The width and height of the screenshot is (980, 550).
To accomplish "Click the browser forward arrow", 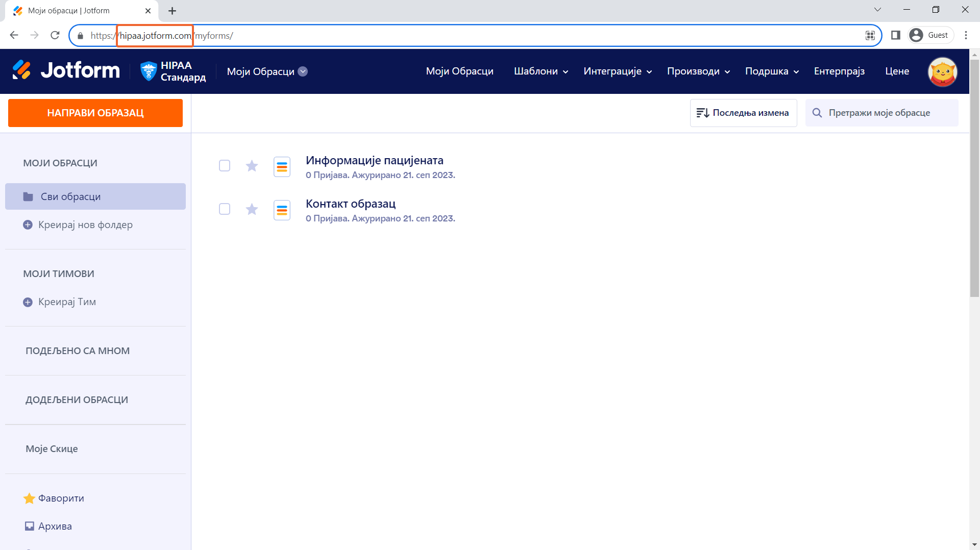I will point(34,35).
